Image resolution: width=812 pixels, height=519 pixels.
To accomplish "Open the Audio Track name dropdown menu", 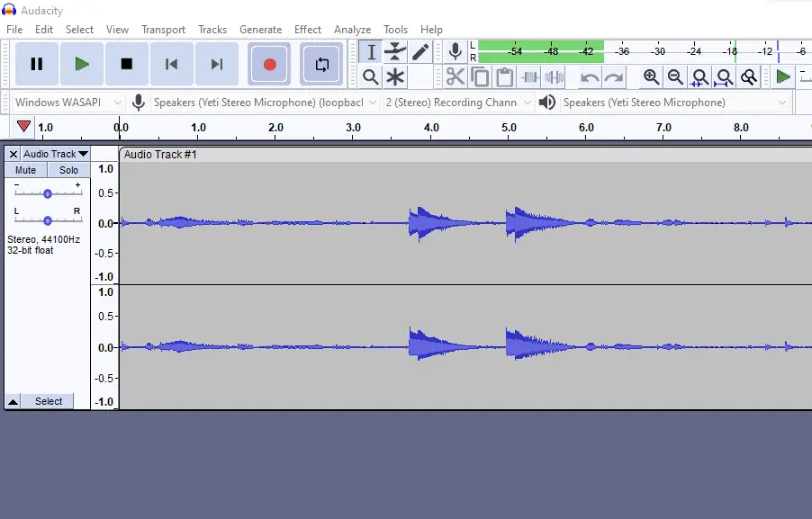I will [x=56, y=154].
